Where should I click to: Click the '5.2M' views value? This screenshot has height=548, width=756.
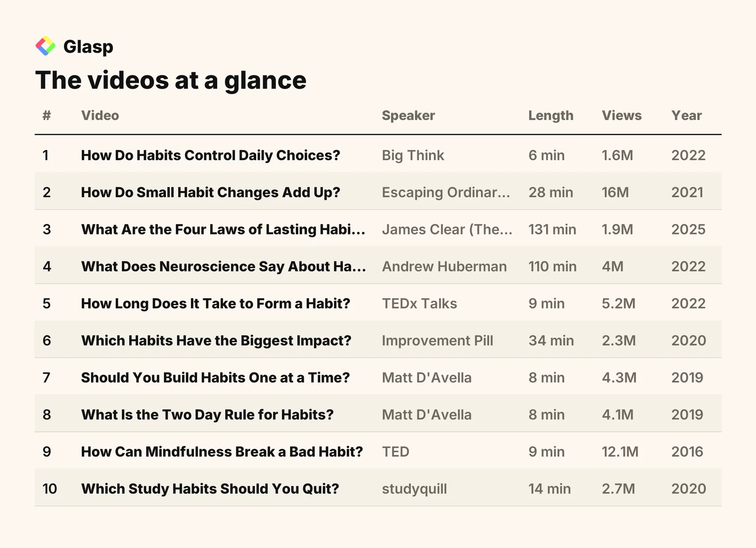(619, 304)
